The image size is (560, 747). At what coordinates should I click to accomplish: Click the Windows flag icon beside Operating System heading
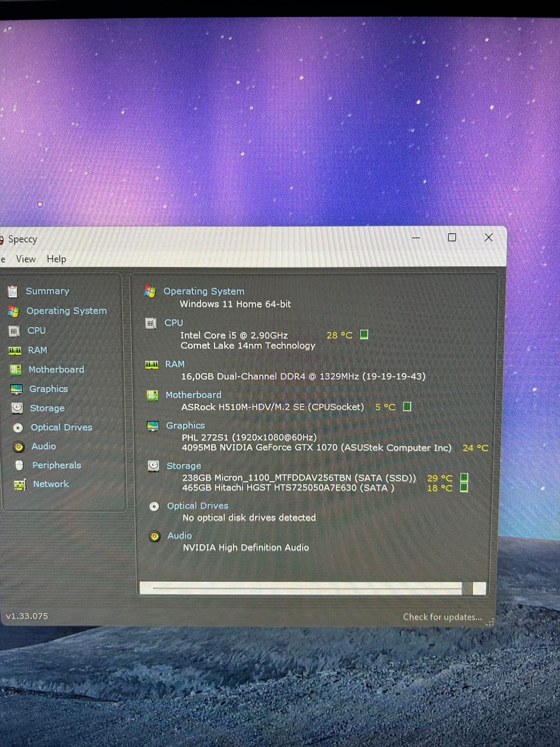(150, 291)
